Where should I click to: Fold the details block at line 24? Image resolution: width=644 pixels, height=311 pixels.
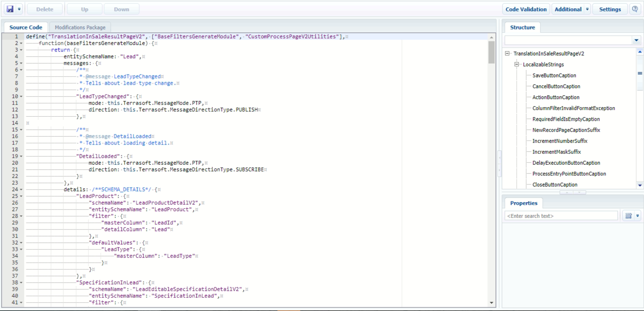21,190
